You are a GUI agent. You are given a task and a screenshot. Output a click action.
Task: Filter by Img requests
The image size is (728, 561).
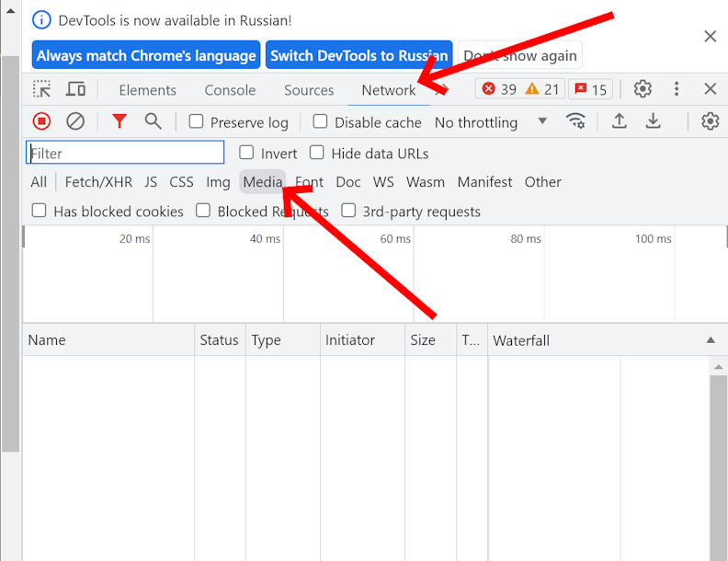[218, 181]
